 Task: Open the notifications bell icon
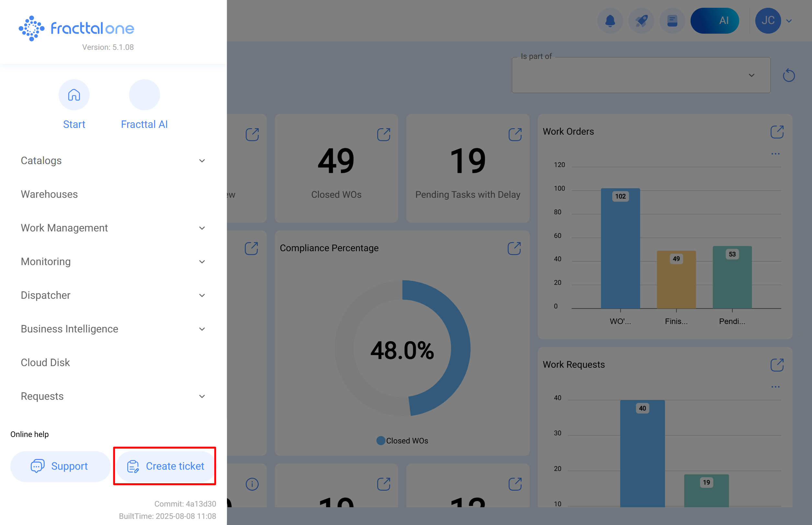coord(610,20)
